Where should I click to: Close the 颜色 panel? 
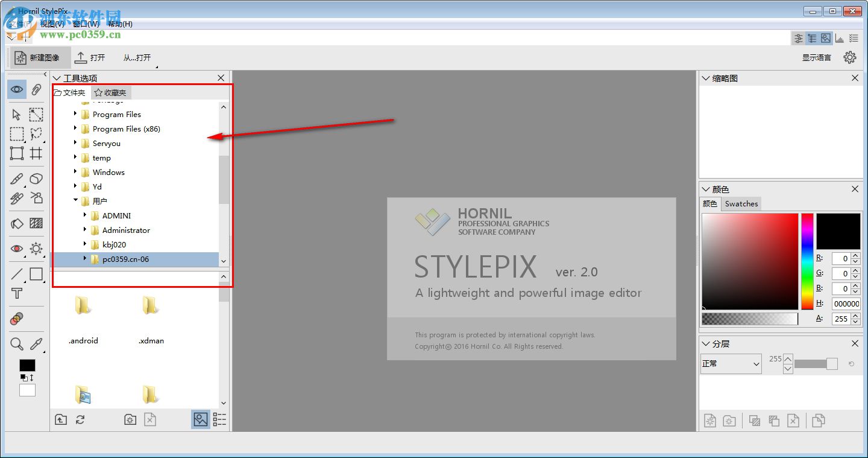(x=855, y=189)
